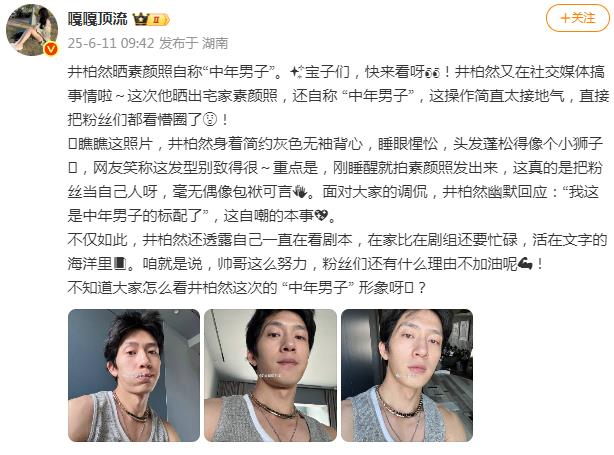This screenshot has height=455, width=614.
Task: Open the 嘎嘎顶流 username link
Action: [98, 19]
